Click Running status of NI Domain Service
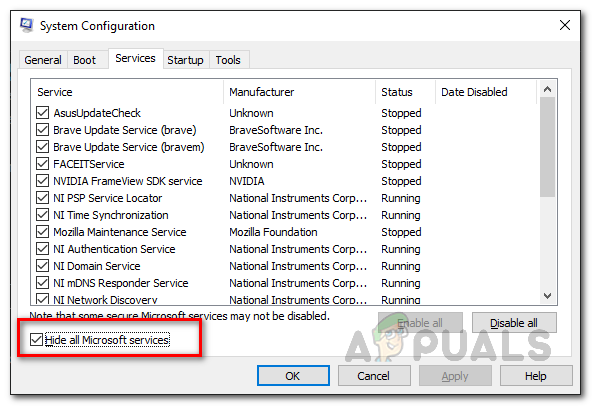Image resolution: width=592 pixels, height=406 pixels. 401,266
